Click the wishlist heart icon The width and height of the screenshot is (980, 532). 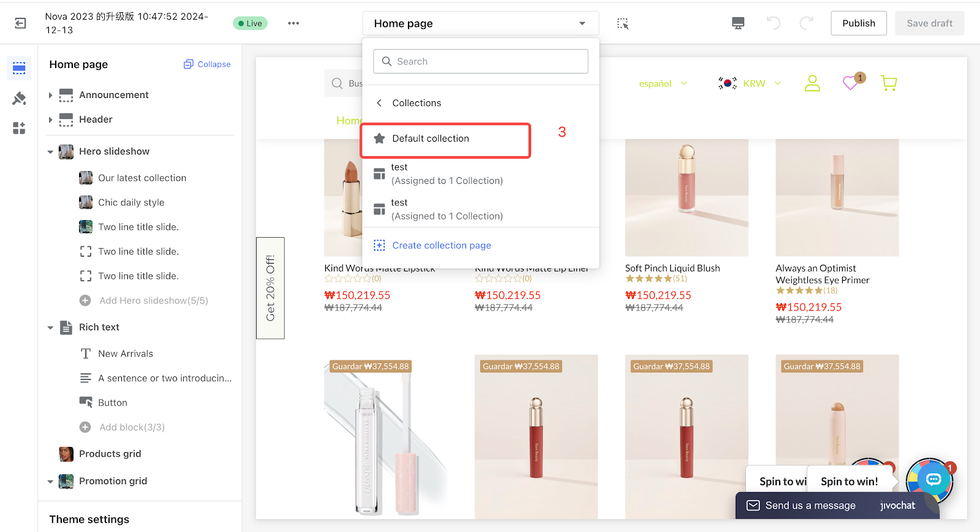coord(850,83)
